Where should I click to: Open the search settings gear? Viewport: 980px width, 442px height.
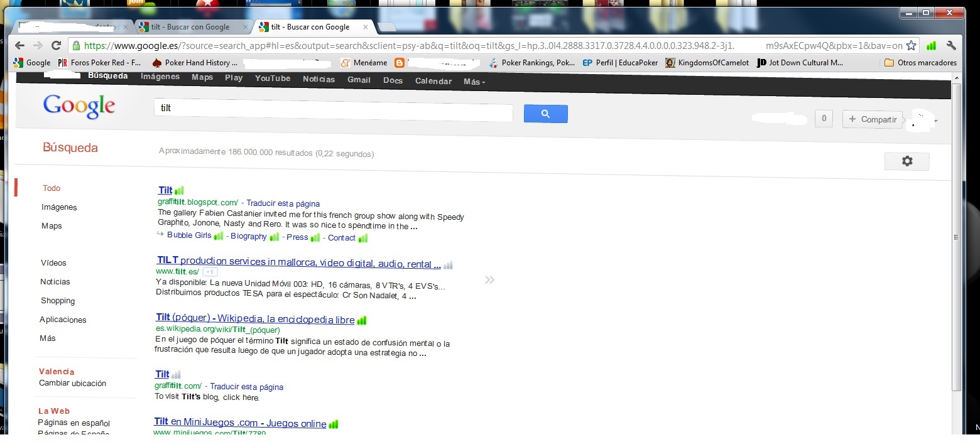[906, 161]
